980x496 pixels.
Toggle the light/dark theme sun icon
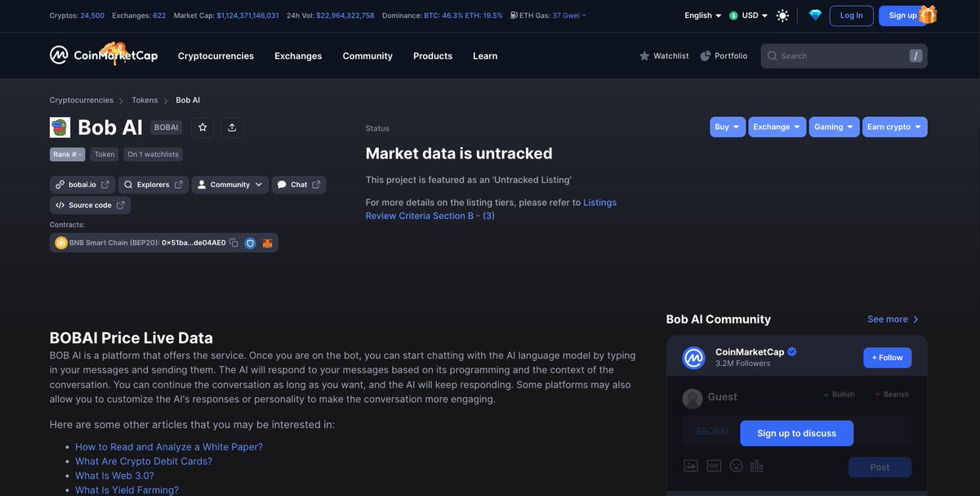click(x=782, y=16)
